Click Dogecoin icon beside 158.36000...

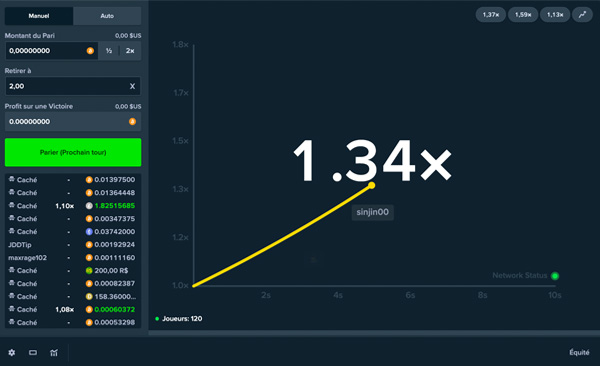click(x=89, y=297)
